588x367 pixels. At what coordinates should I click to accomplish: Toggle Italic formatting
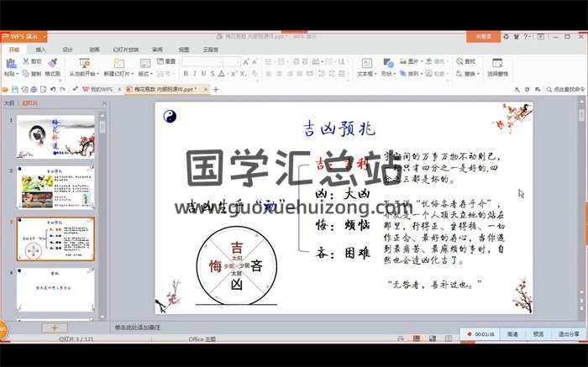(x=195, y=73)
